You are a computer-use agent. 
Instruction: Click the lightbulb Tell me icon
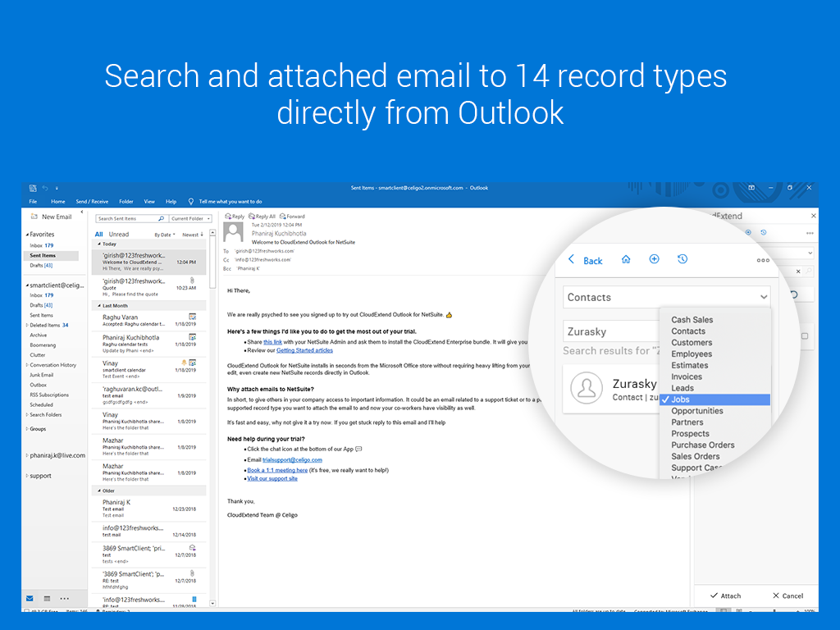pyautogui.click(x=190, y=202)
